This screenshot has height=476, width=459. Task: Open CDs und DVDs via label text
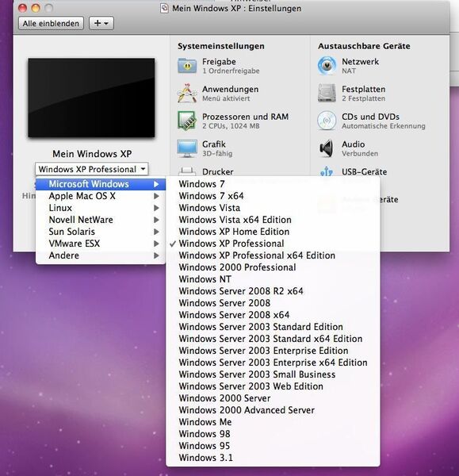pyautogui.click(x=370, y=117)
